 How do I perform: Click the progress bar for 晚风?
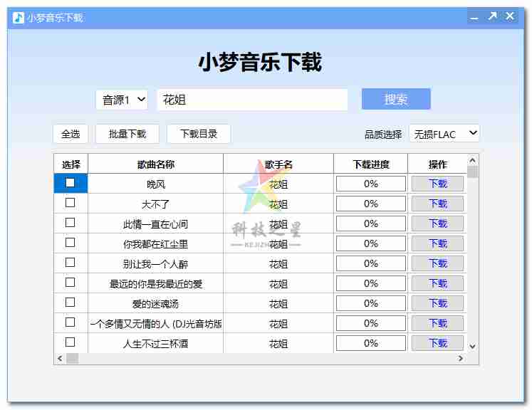click(371, 184)
